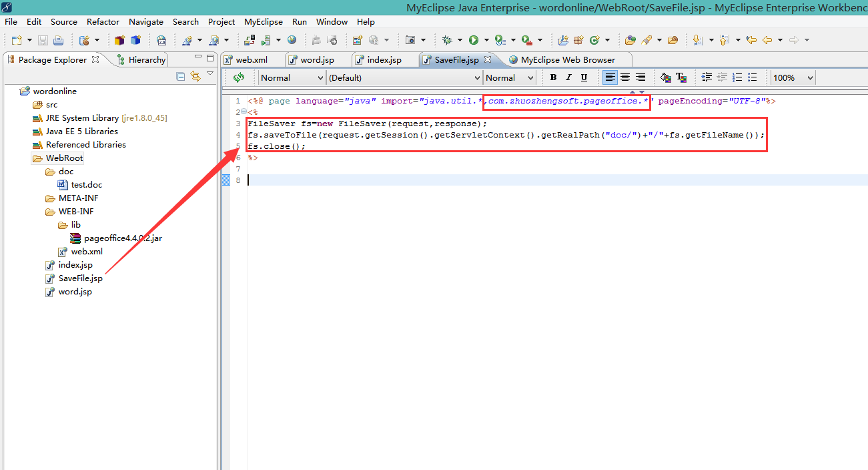Toggle center text alignment
Image resolution: width=868 pixels, height=470 pixels.
point(625,77)
